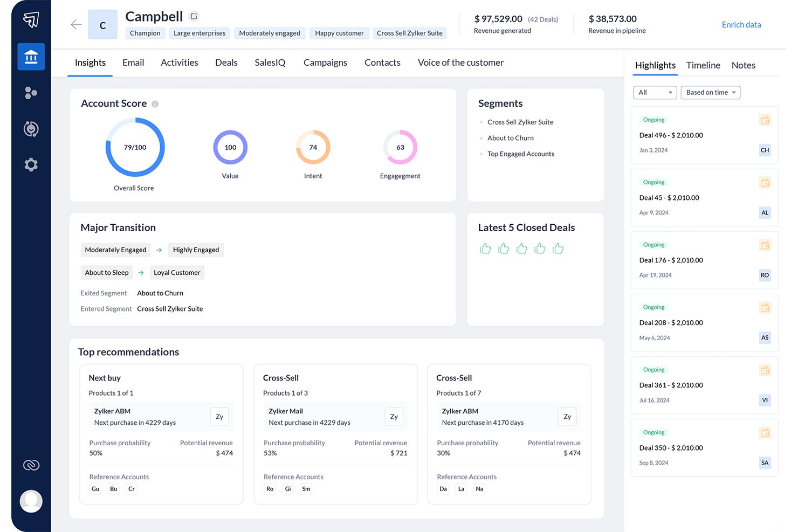Click the Champion tag

(x=145, y=33)
